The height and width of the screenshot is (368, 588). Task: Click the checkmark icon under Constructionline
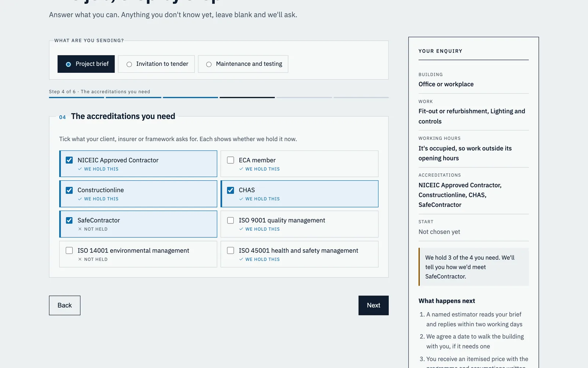point(80,199)
